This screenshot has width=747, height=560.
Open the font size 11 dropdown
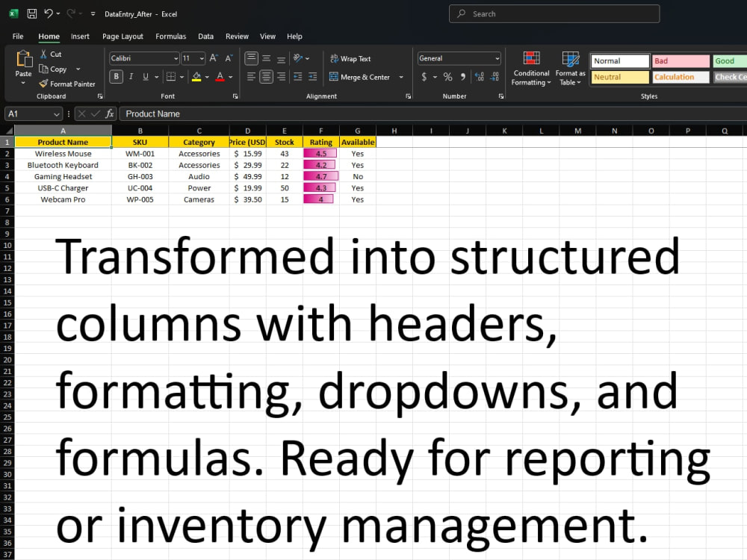pos(202,58)
